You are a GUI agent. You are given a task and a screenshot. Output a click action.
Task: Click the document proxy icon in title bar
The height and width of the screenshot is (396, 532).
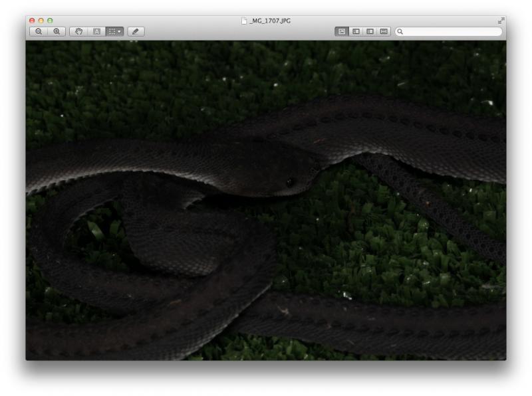(244, 21)
